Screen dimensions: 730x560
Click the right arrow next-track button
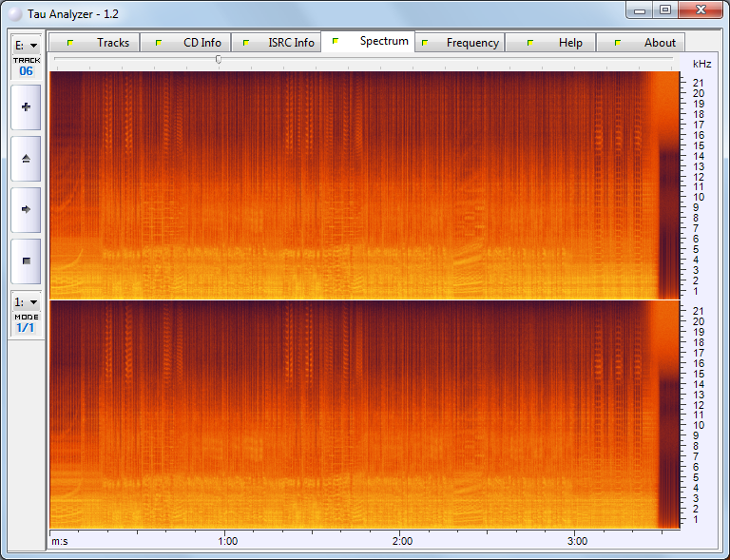[26, 209]
